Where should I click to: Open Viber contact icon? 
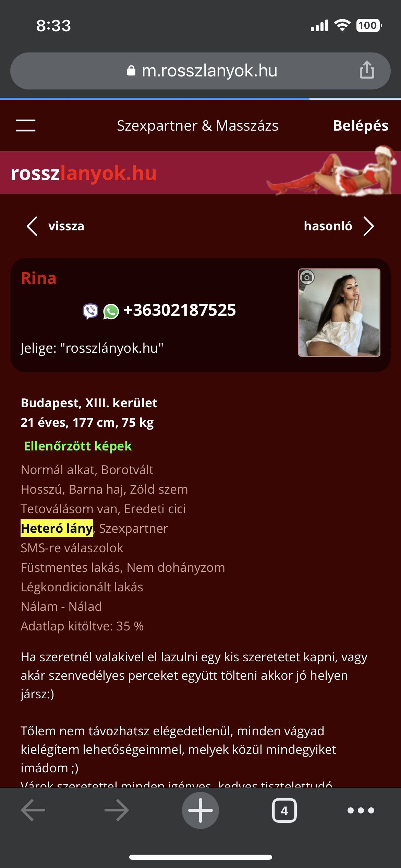tap(90, 311)
